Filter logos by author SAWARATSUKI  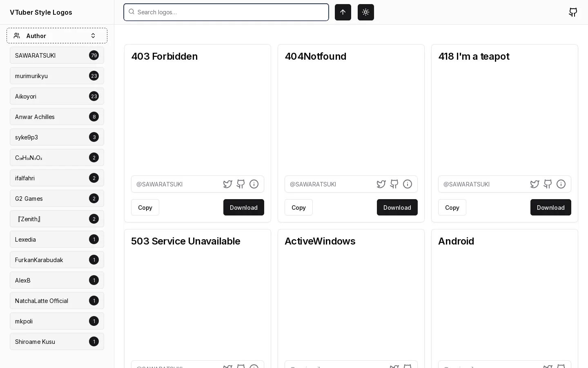tap(57, 55)
